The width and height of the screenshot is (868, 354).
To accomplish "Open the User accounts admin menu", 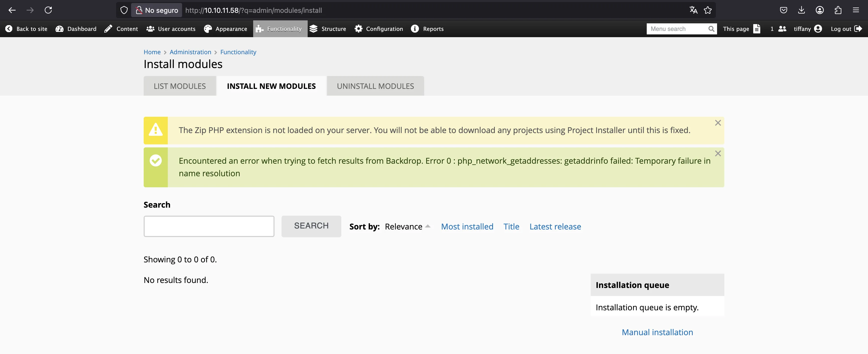I will tap(171, 29).
